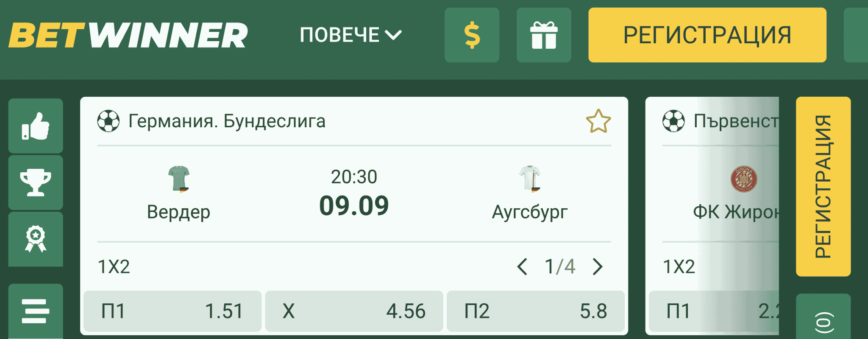The height and width of the screenshot is (339, 868).
Task: Click the BetWinner logo
Action: [x=128, y=35]
